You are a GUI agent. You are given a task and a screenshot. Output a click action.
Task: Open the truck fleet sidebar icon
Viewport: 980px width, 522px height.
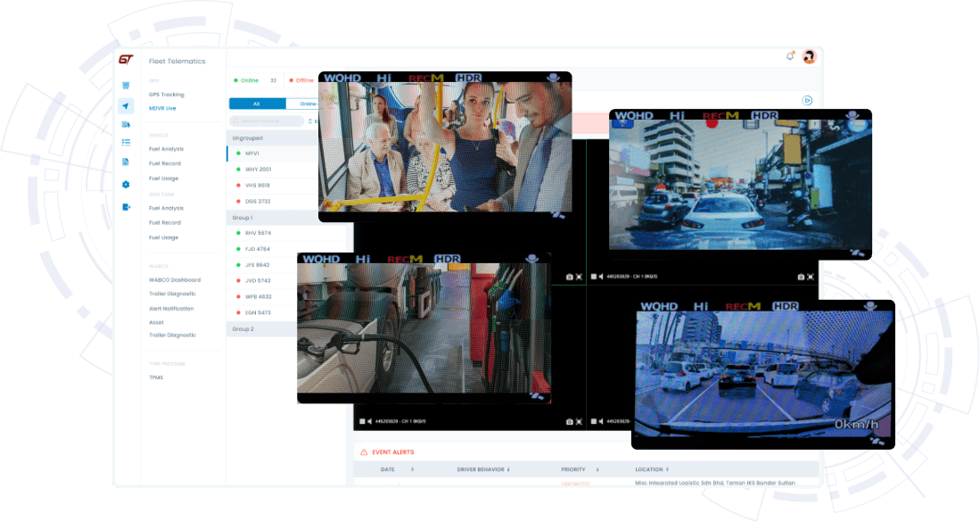tap(126, 124)
